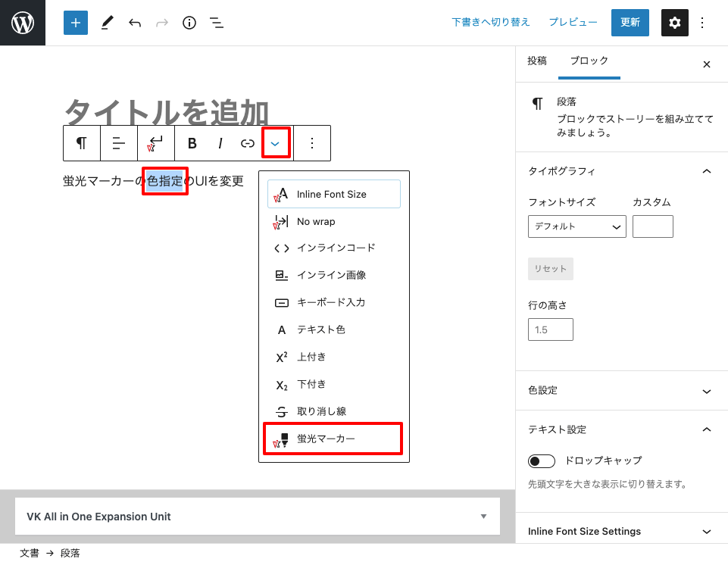Click the 更新 button

(630, 23)
